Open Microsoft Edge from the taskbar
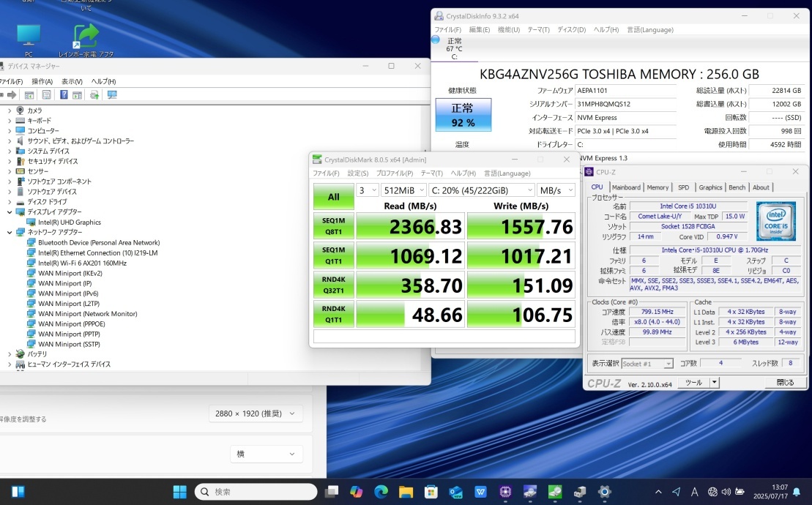 381,492
